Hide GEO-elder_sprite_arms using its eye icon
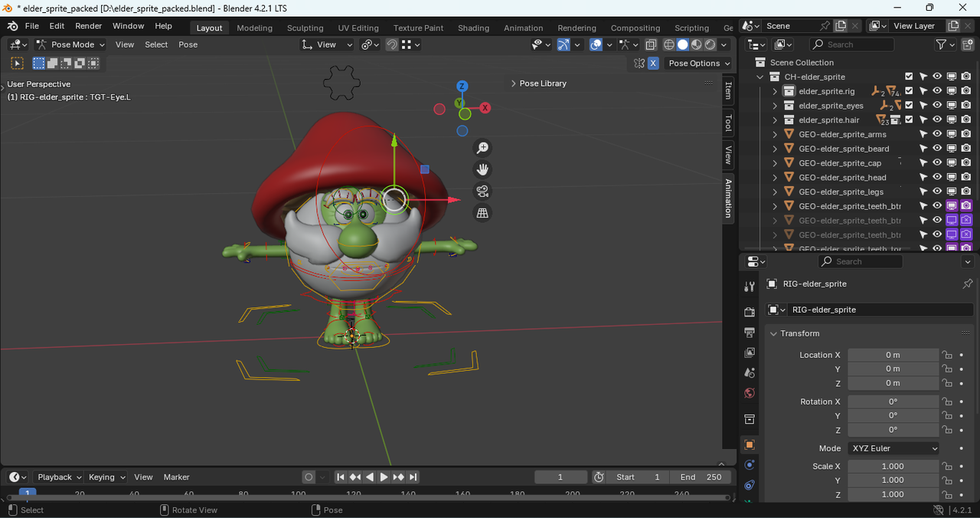This screenshot has width=980, height=518. click(937, 134)
